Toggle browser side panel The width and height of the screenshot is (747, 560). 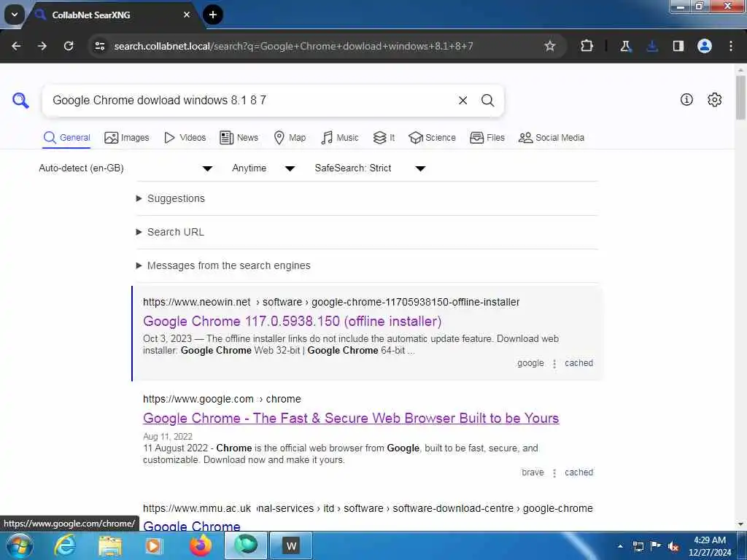coord(678,46)
